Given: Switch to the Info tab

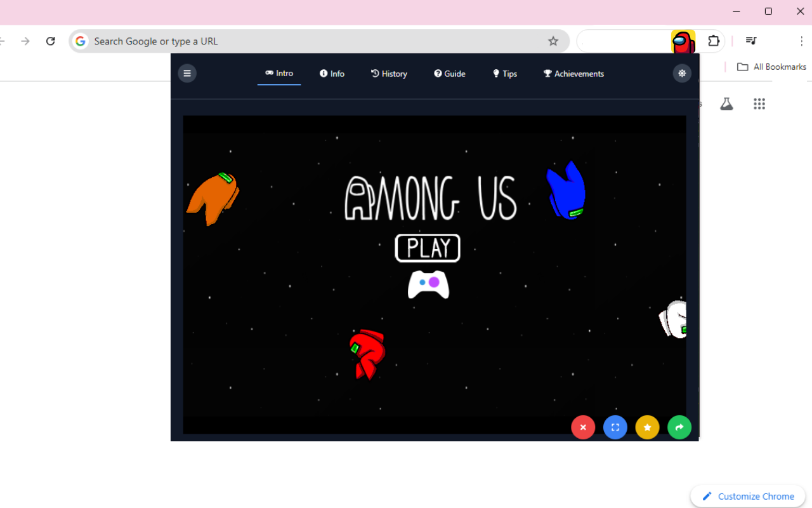Looking at the screenshot, I should [x=332, y=74].
